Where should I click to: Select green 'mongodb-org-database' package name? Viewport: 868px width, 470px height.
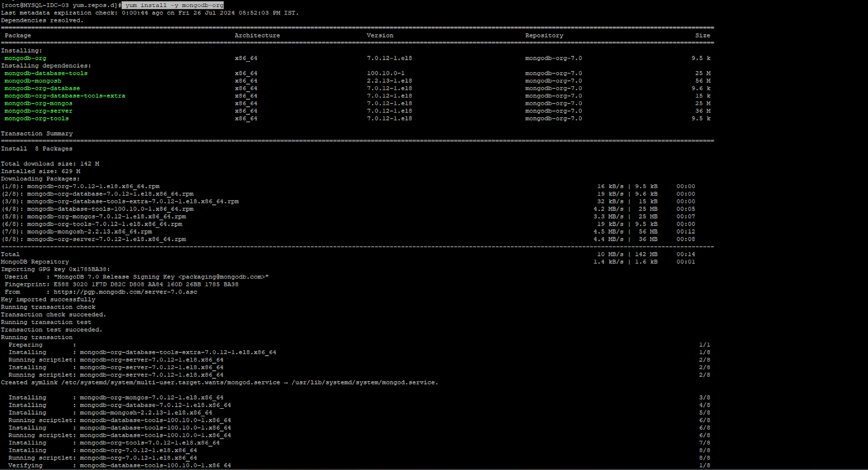point(42,88)
